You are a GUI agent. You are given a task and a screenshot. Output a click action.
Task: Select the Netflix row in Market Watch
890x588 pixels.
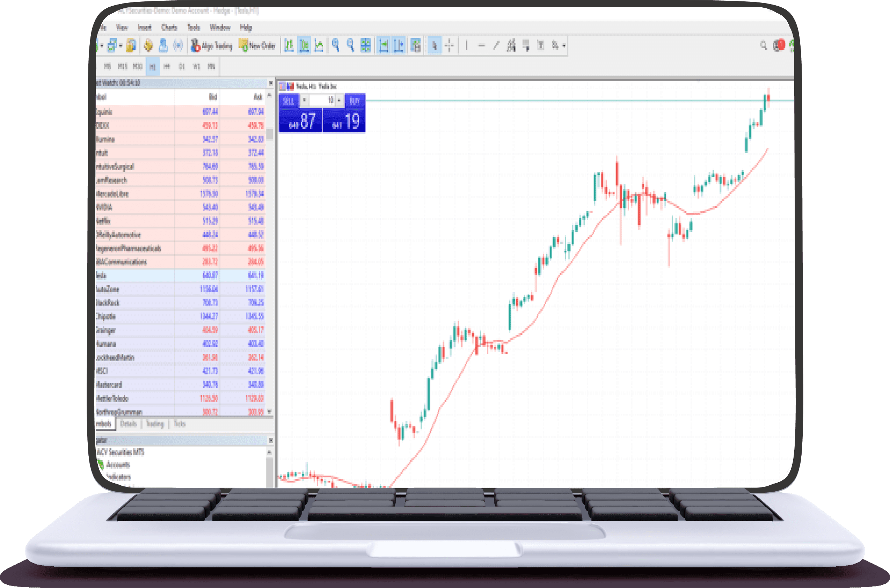pos(181,221)
